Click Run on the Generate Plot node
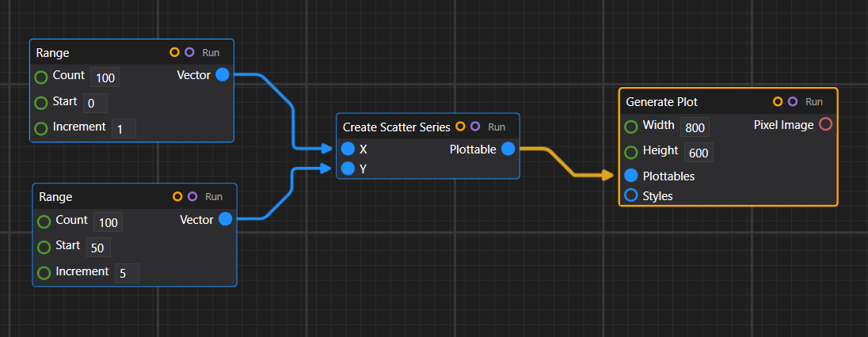The width and height of the screenshot is (868, 337). [x=814, y=102]
